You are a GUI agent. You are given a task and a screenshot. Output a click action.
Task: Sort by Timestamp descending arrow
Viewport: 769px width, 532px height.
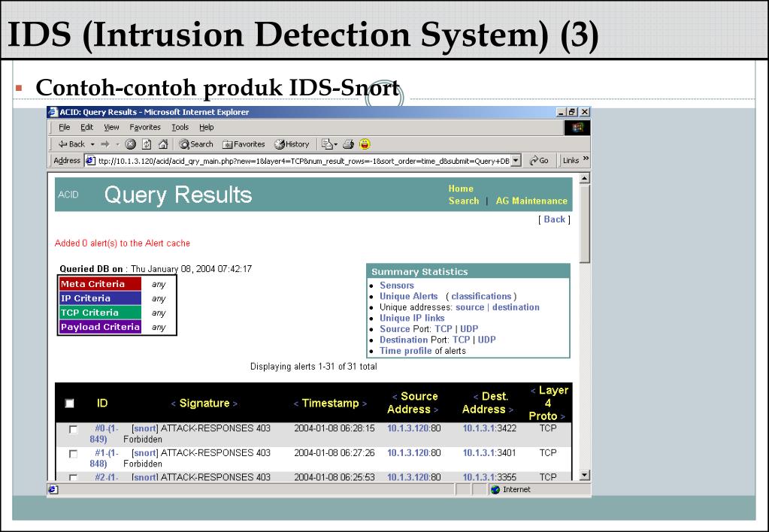(x=365, y=404)
